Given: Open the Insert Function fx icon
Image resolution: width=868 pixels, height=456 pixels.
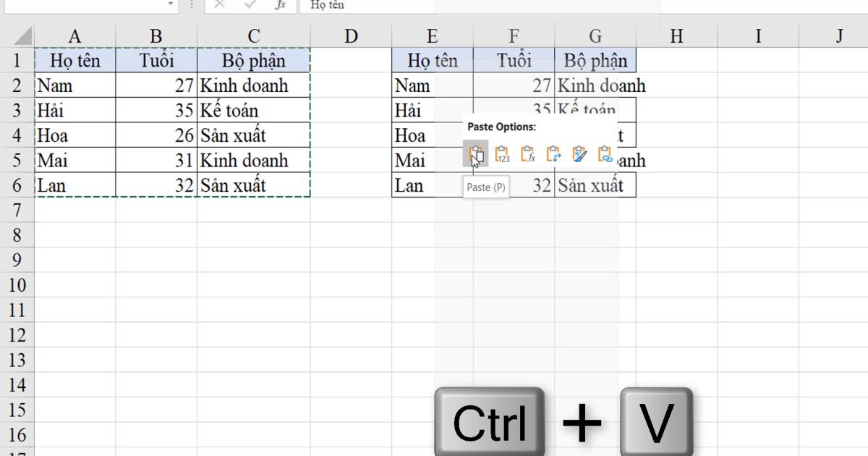Looking at the screenshot, I should point(281,5).
